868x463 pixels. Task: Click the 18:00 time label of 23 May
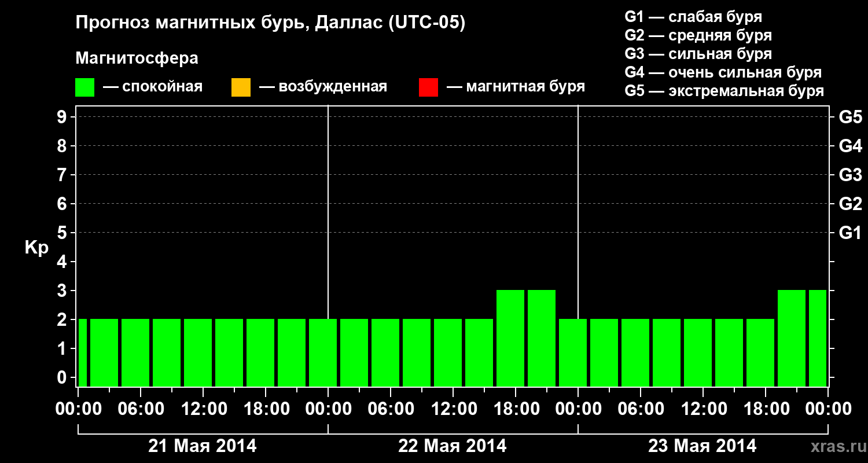(766, 409)
